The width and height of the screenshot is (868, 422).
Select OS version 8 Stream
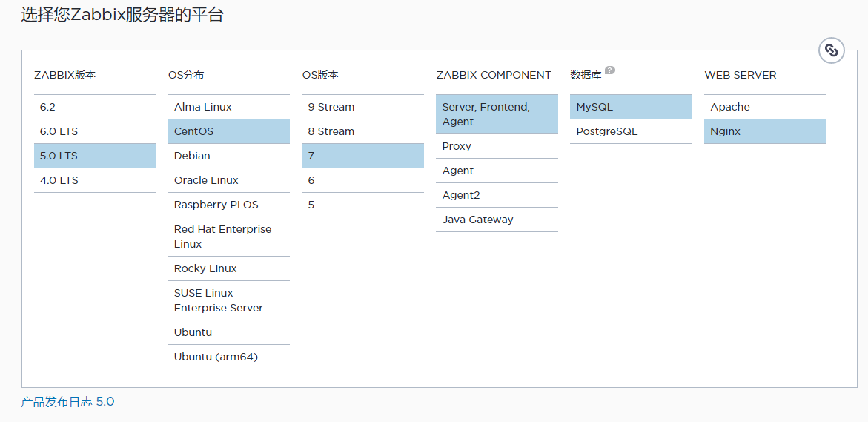click(x=362, y=131)
